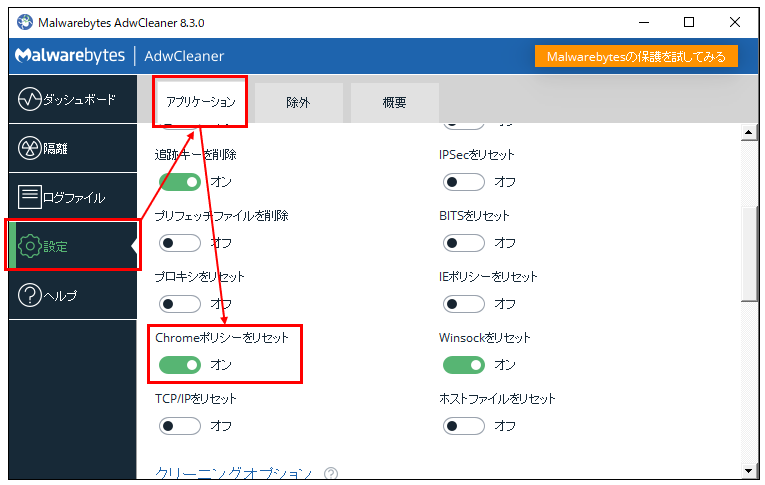Click the IEポリシーをリセット label
Screen dimensions: 765x485
point(488,277)
